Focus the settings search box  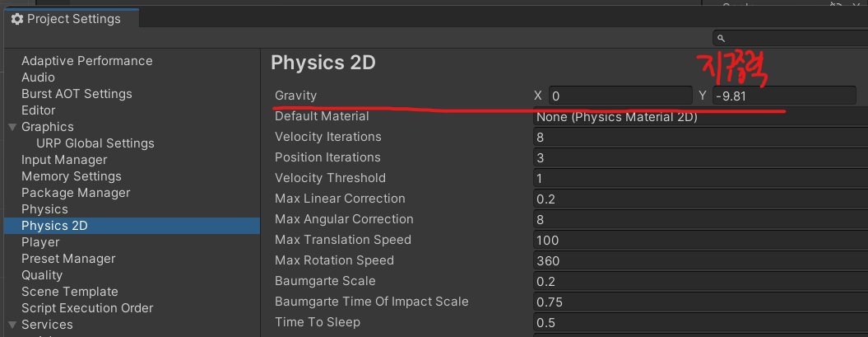click(x=791, y=39)
